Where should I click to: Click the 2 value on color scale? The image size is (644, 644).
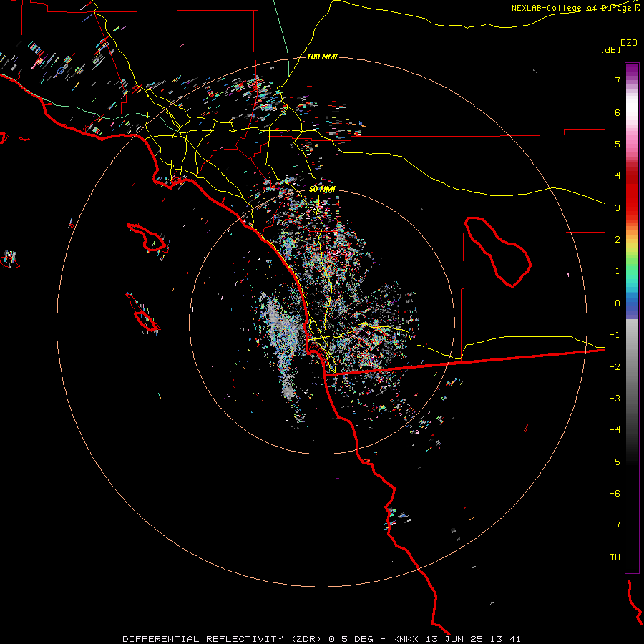(x=618, y=240)
